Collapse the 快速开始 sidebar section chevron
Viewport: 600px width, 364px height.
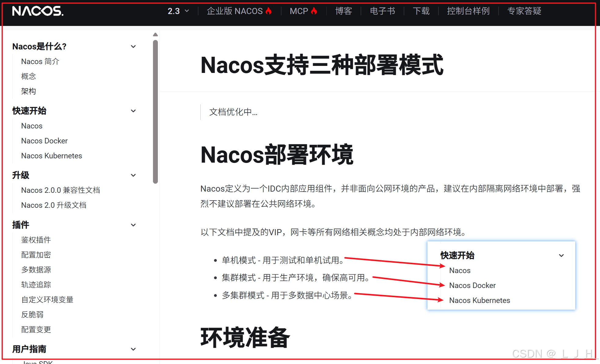click(133, 111)
